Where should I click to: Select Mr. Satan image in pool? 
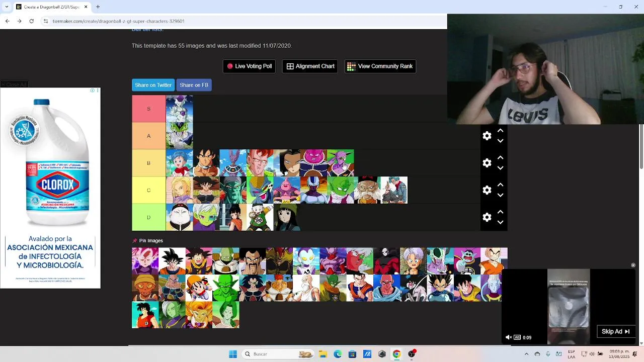[253, 261]
